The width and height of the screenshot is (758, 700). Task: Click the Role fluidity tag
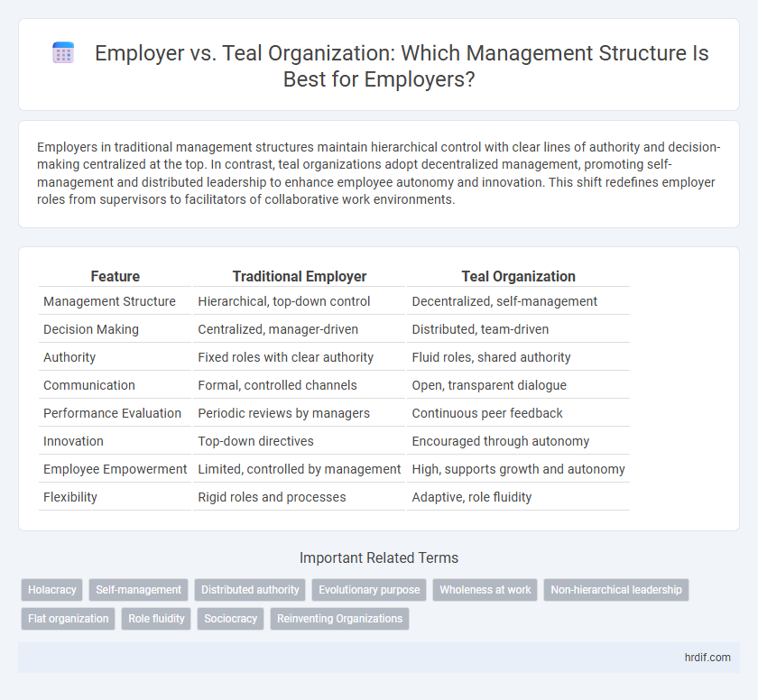[156, 619]
